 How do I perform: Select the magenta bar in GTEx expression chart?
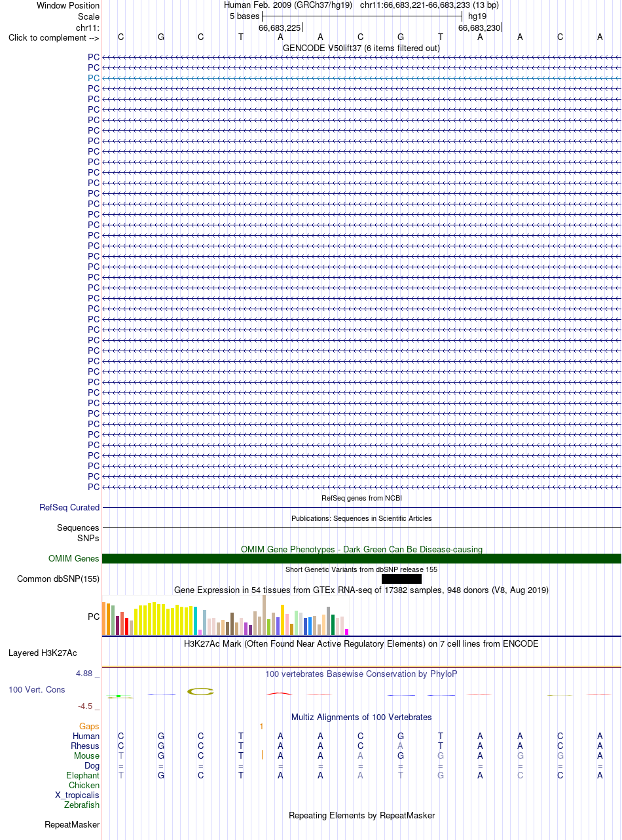347,632
